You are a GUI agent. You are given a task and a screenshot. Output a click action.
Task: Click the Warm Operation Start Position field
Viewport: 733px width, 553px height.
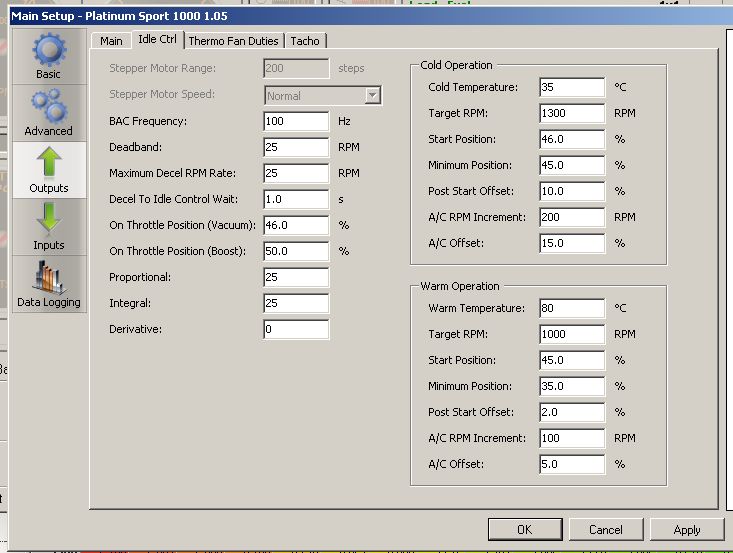572,360
